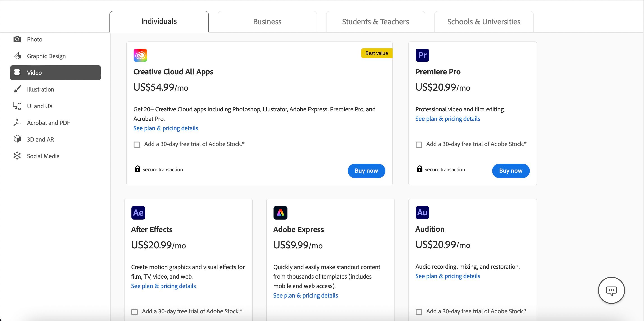
Task: Choose Acrobat and PDF category
Action: (x=49, y=123)
